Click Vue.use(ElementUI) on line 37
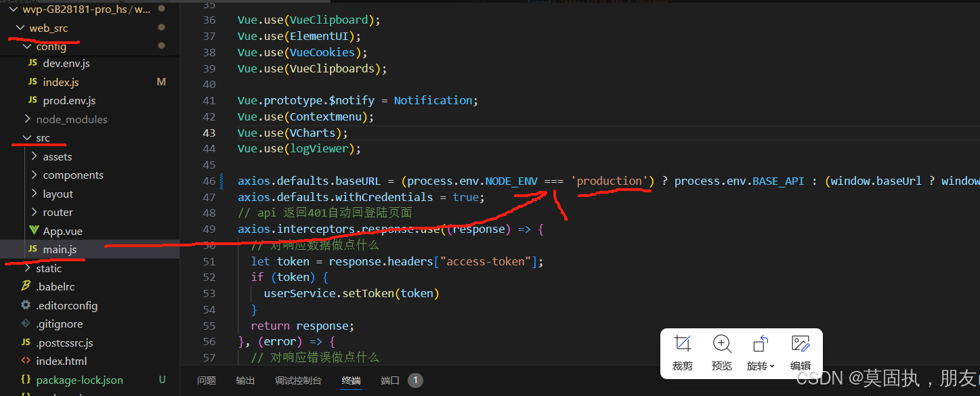Viewport: 980px width, 396px height. click(x=299, y=36)
